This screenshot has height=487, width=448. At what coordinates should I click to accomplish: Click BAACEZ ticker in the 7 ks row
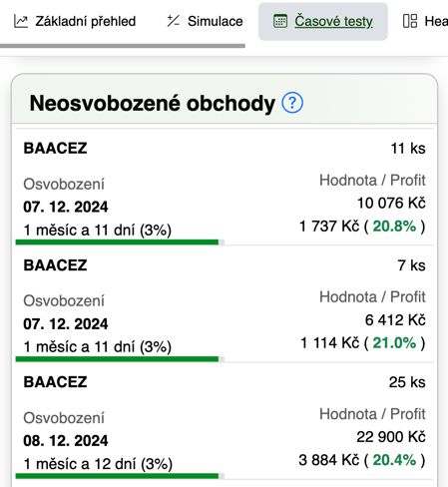tap(55, 265)
